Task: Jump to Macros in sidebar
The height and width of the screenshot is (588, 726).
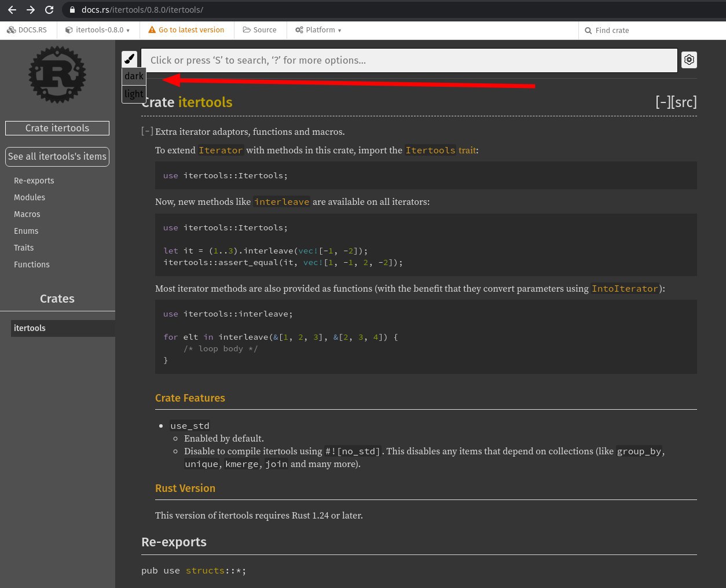Action: 27,214
